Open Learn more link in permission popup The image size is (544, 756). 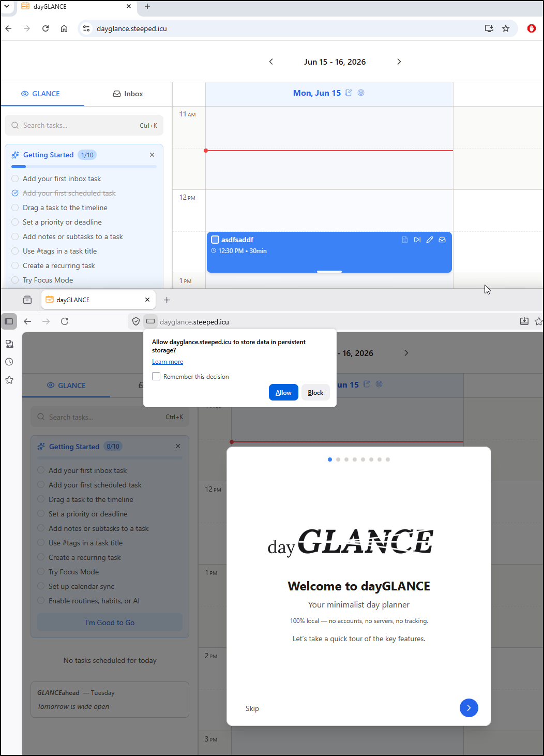pyautogui.click(x=168, y=362)
